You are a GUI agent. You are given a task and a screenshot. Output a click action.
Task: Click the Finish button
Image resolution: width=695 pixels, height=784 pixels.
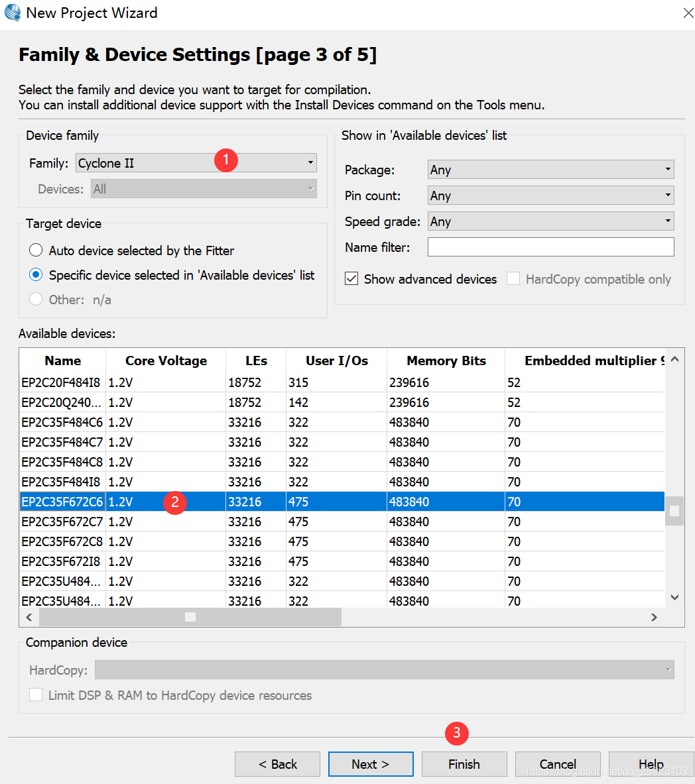(x=464, y=764)
